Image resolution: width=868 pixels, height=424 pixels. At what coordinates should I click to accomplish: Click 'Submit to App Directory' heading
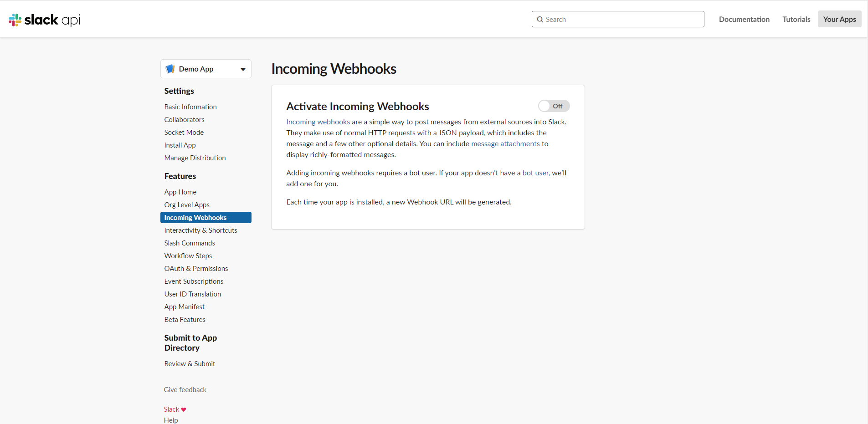190,342
